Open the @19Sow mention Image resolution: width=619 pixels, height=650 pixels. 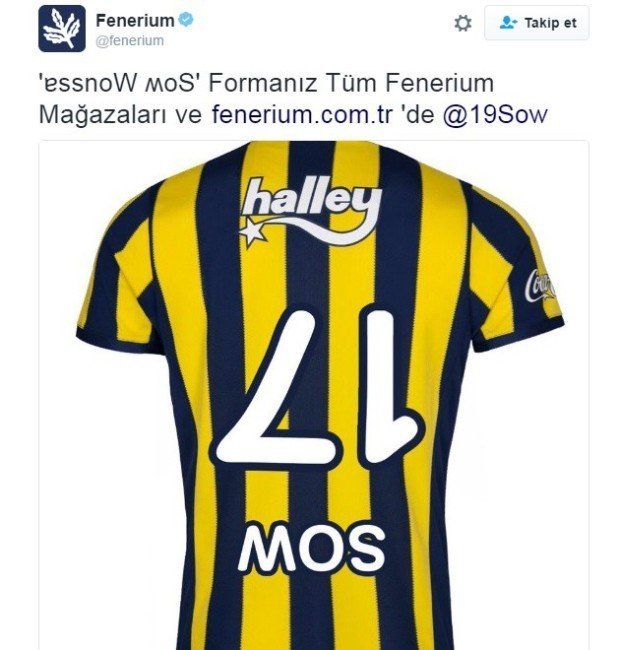click(x=495, y=114)
